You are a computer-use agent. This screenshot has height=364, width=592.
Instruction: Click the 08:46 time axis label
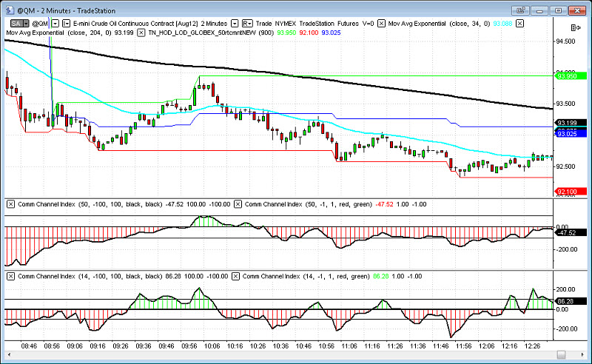(x=29, y=346)
